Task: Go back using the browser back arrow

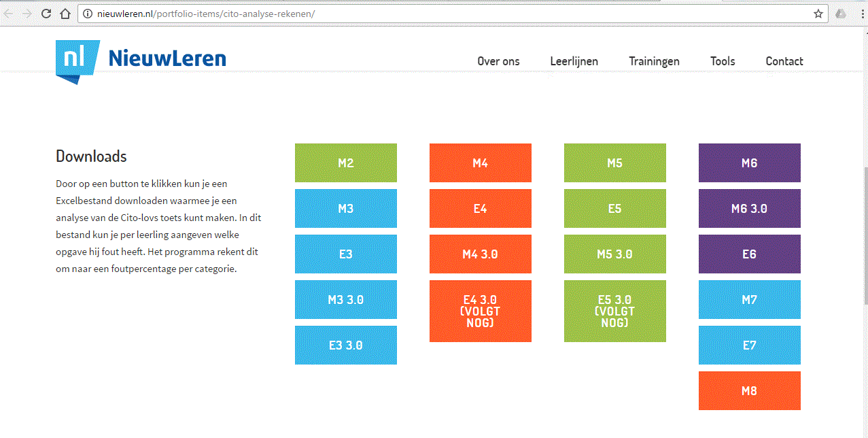Action: (8, 14)
